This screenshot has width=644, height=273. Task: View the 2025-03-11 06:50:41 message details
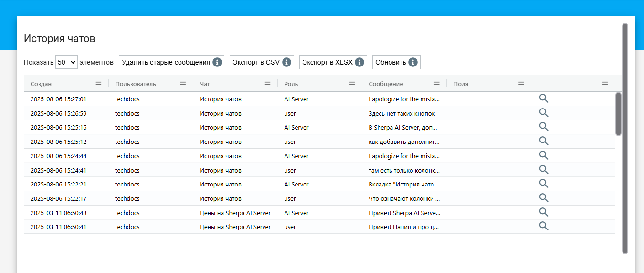point(543,226)
